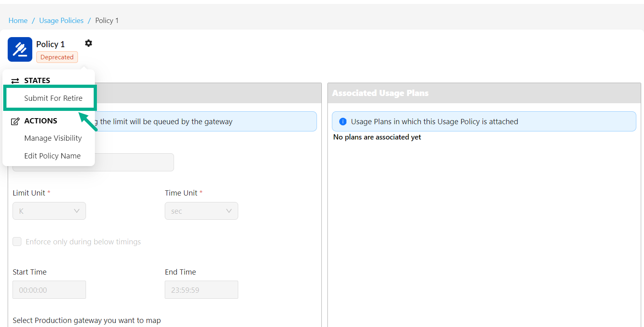Click the STATES swap arrows icon

click(15, 81)
